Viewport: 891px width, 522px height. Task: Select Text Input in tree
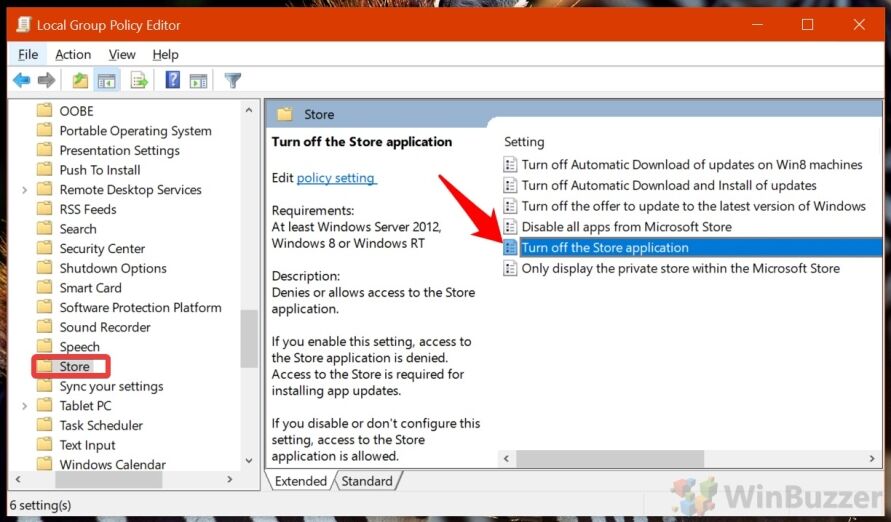point(87,445)
